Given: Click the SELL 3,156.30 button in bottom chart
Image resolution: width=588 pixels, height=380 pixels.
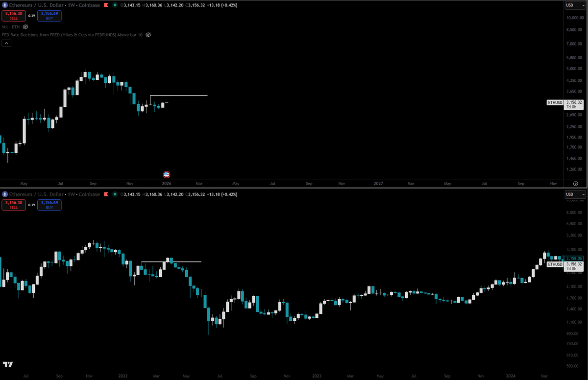Looking at the screenshot, I should click(13, 205).
